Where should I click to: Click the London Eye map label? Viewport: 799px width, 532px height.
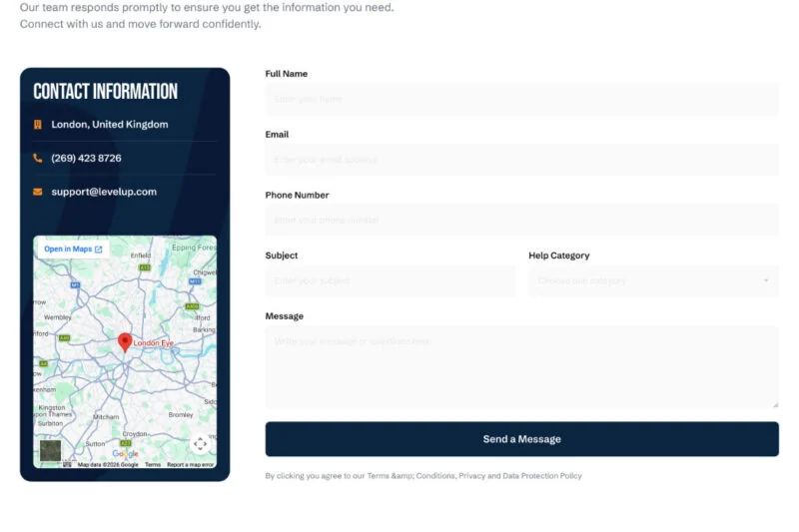(154, 343)
